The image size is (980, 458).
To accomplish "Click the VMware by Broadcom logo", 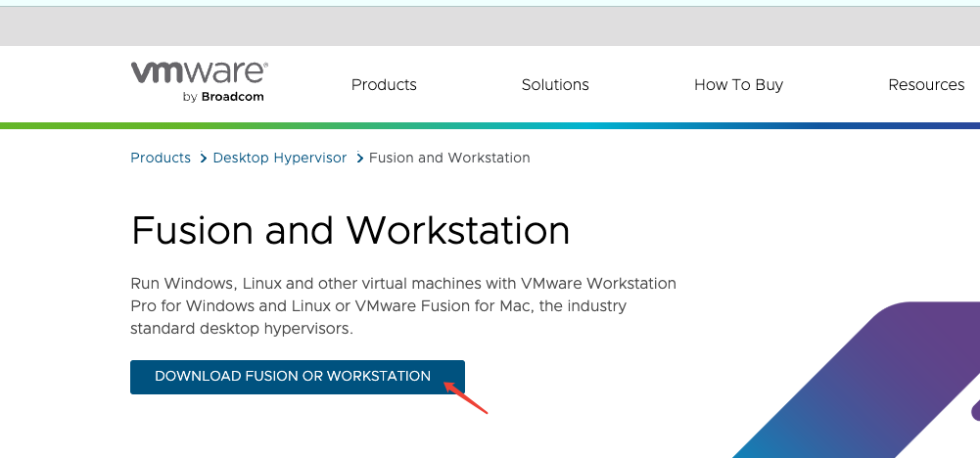I will point(200,82).
